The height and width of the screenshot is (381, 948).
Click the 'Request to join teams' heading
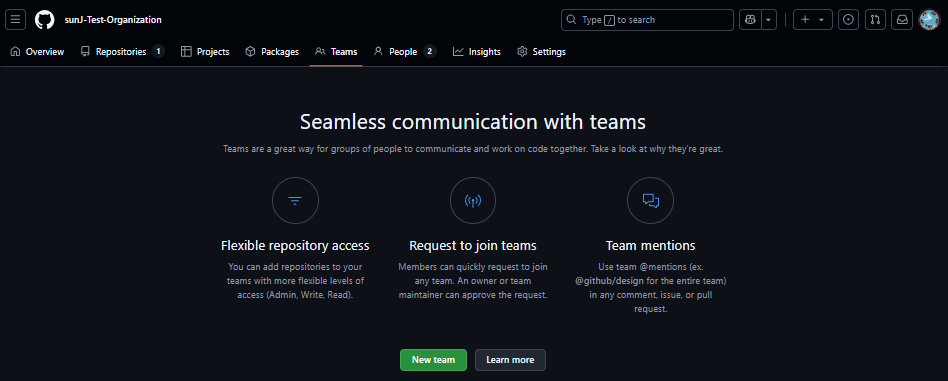tap(473, 246)
